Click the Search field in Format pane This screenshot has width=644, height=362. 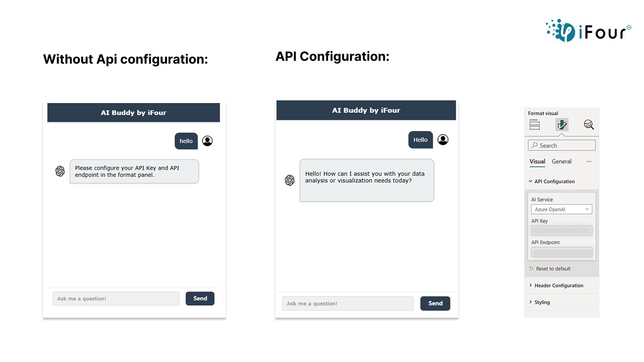(x=561, y=146)
